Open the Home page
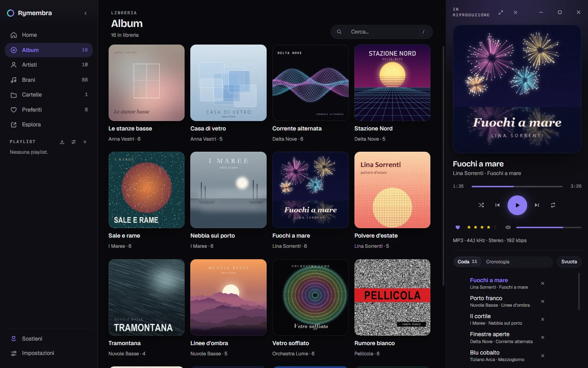 (49, 35)
